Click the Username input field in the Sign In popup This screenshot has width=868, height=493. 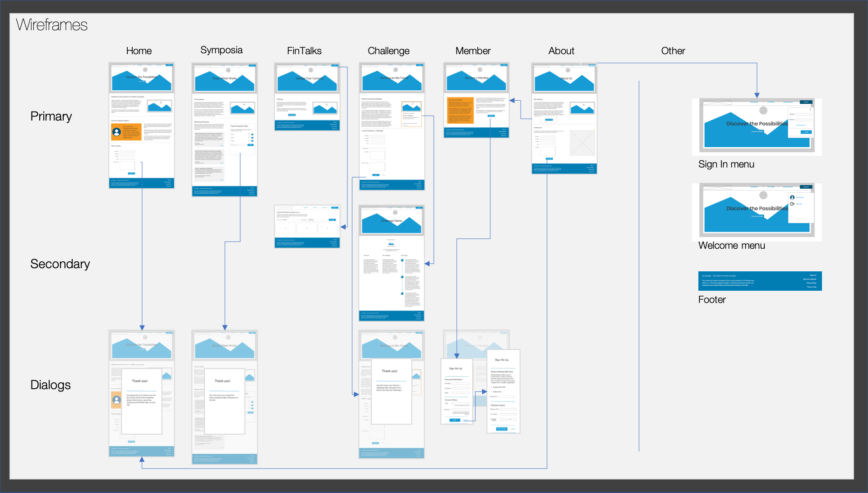(804, 114)
